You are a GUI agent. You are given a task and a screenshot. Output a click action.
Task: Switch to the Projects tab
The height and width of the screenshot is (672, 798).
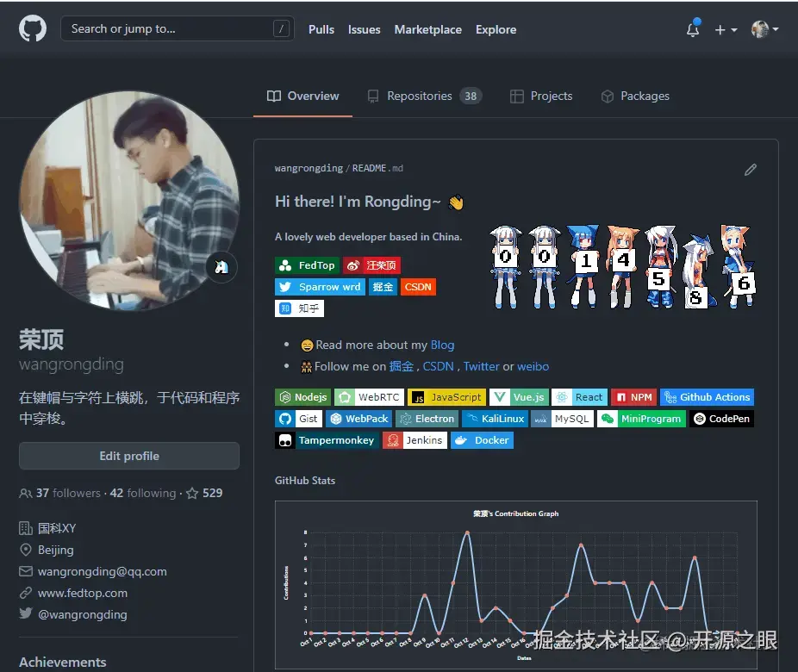pos(541,96)
